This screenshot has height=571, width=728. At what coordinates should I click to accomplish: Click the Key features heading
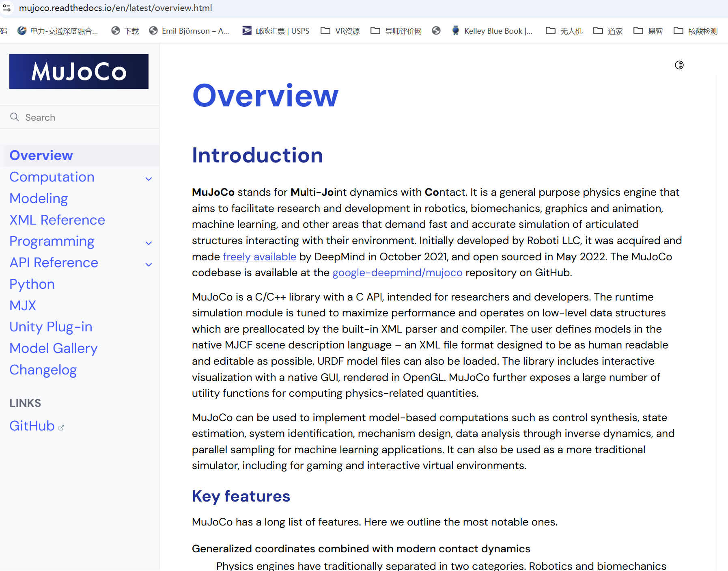241,496
